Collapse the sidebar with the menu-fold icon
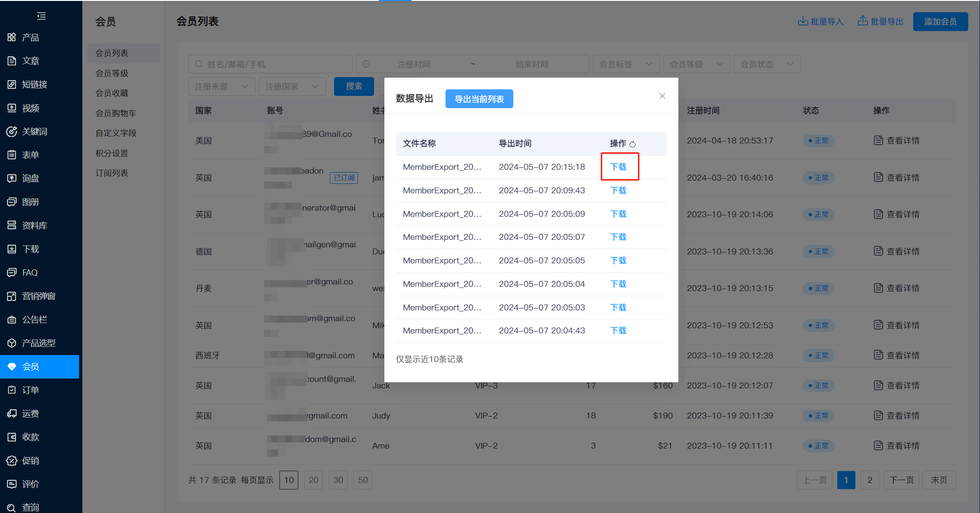980x513 pixels. tap(41, 16)
